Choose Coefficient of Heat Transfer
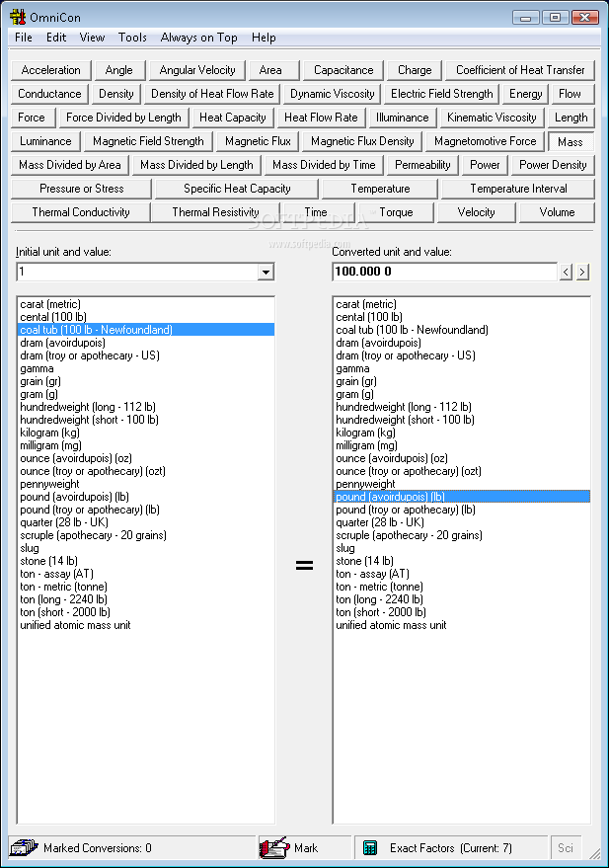The width and height of the screenshot is (609, 868). [520, 70]
